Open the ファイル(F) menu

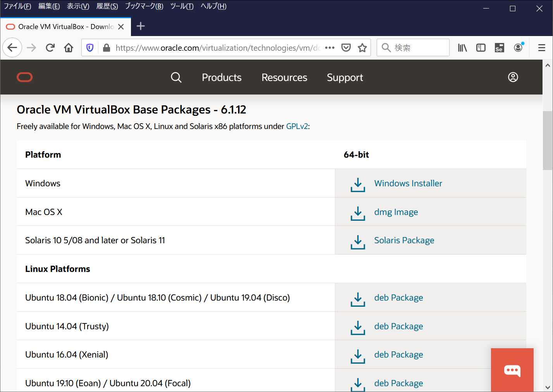[17, 6]
